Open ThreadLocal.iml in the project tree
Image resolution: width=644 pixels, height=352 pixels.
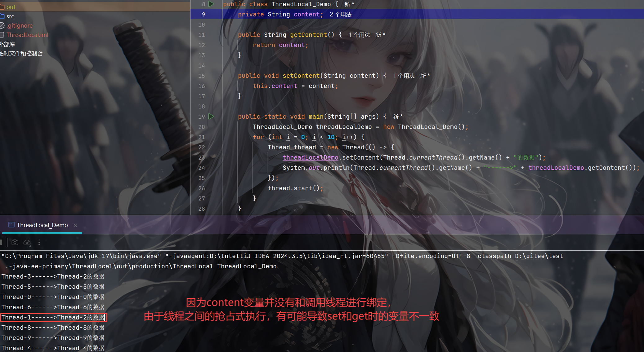27,35
